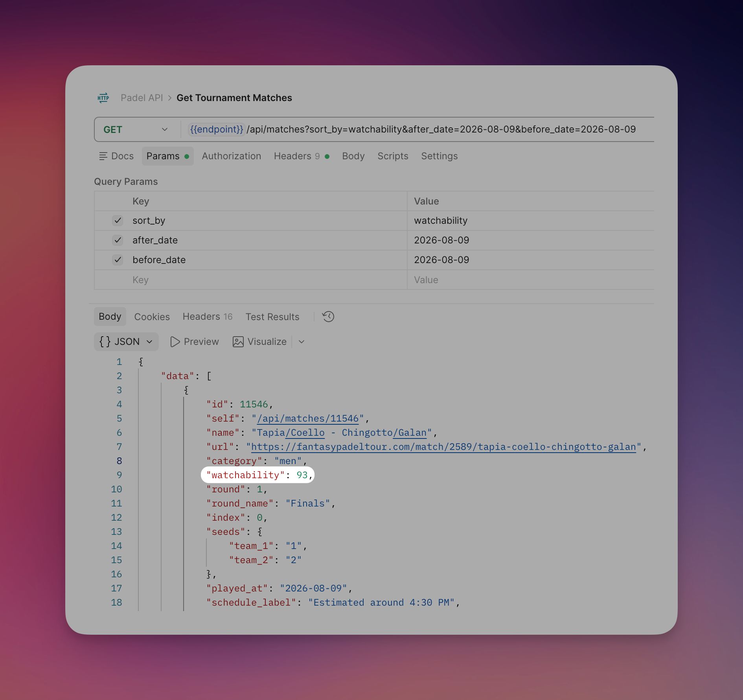Image resolution: width=743 pixels, height=700 pixels.
Task: Click the "round_name": "Finals" line
Action: (271, 503)
